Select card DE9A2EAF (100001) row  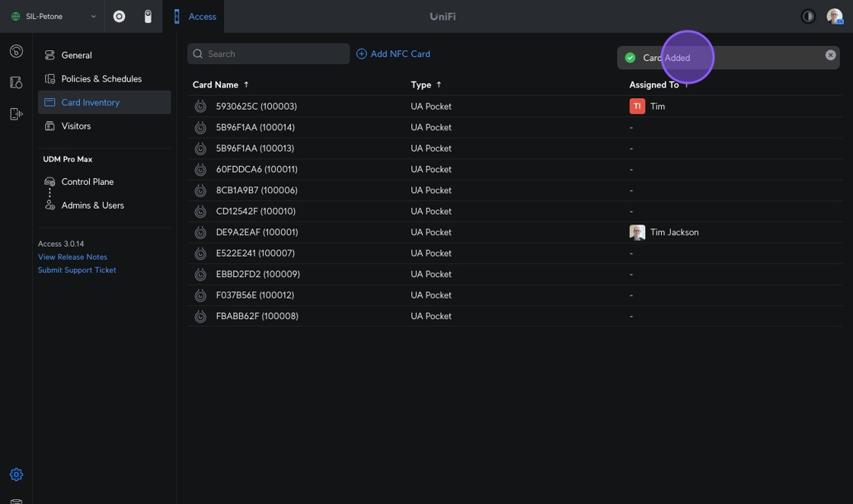click(x=257, y=232)
